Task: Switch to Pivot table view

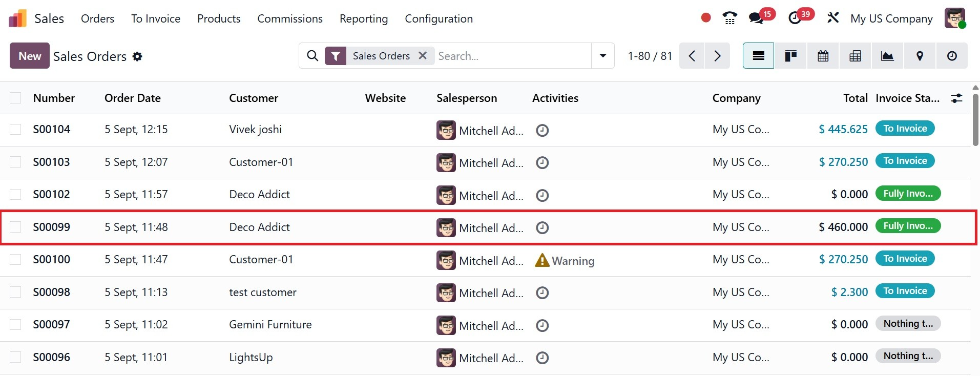Action: coord(855,56)
